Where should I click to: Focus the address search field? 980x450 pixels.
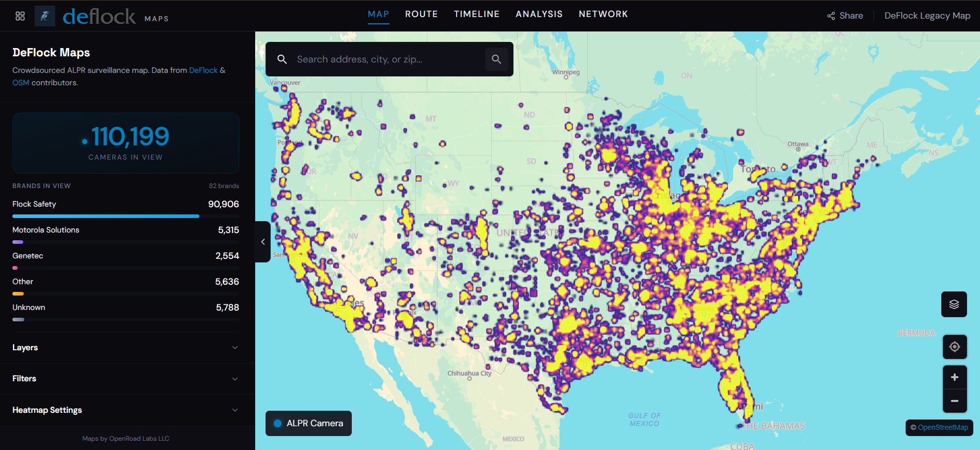pos(389,59)
